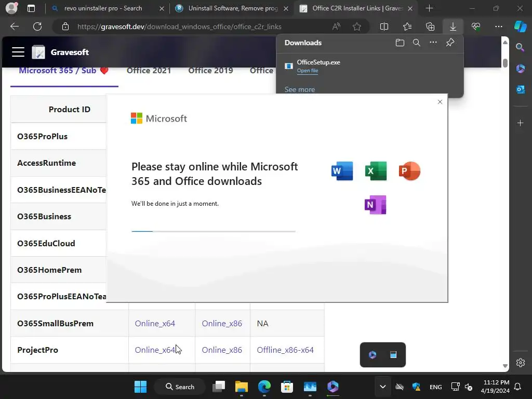This screenshot has width=532, height=399.
Task: Open sidebar settings gear
Action: pos(520,362)
